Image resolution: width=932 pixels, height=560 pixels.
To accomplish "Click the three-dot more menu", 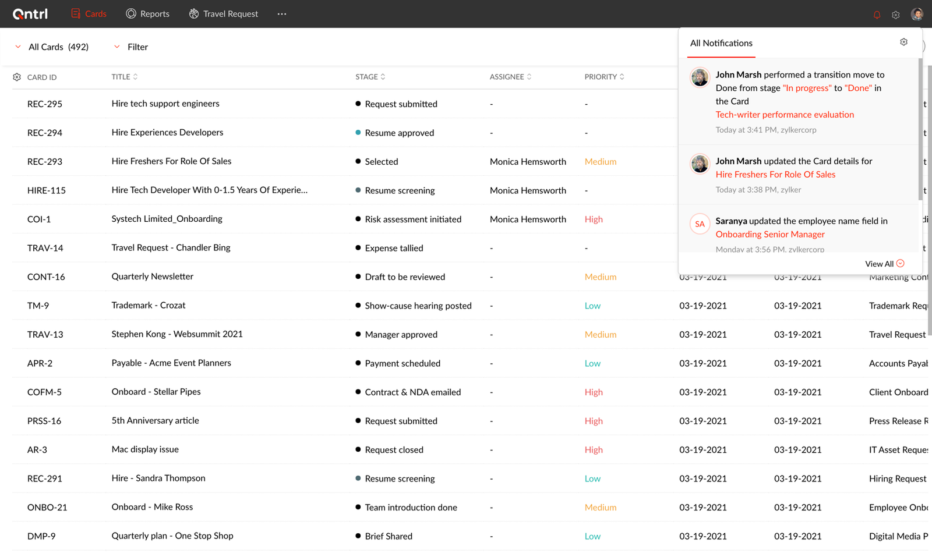I will [x=282, y=14].
